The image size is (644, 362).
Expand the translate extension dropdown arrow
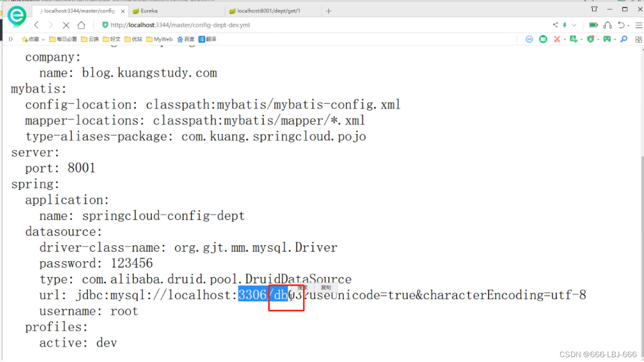[x=581, y=40]
